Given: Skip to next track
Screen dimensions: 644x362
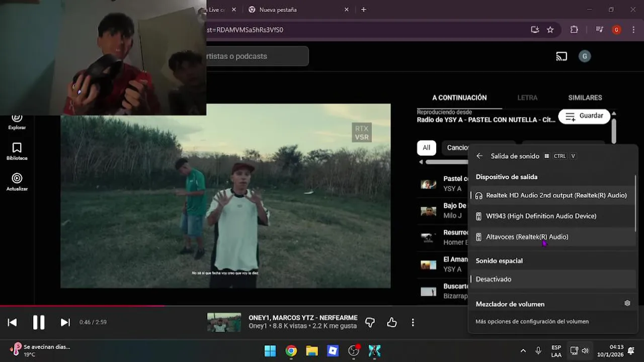Looking at the screenshot, I should [x=65, y=322].
